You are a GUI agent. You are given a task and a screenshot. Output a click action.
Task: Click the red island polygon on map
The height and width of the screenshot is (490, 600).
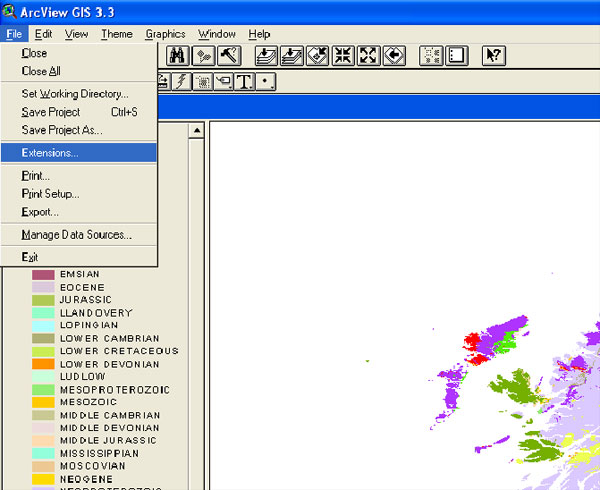(471, 342)
